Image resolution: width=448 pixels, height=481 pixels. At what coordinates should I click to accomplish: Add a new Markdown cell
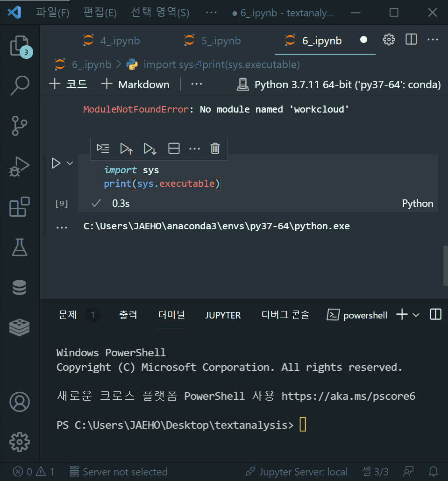pos(135,85)
